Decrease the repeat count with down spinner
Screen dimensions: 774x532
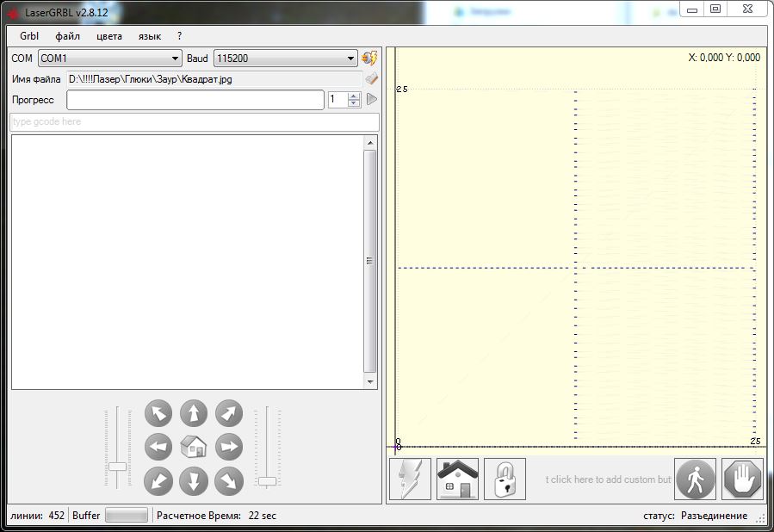[x=354, y=103]
